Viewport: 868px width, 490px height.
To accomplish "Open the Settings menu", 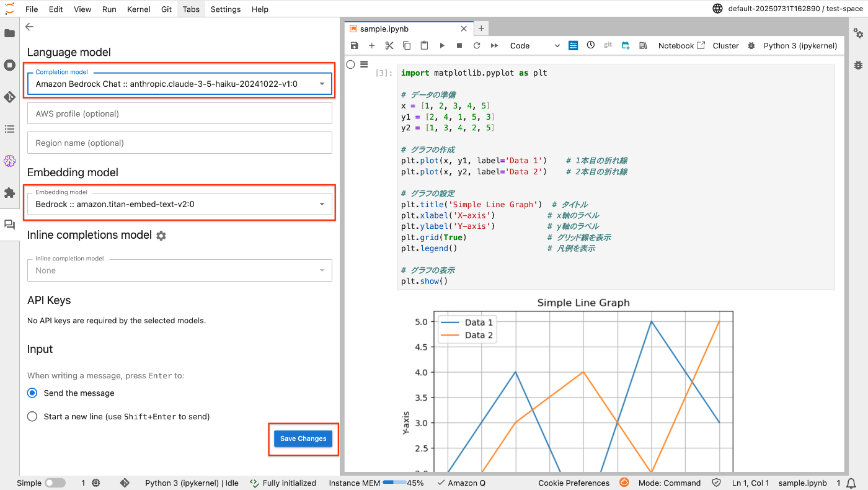I will pyautogui.click(x=226, y=9).
